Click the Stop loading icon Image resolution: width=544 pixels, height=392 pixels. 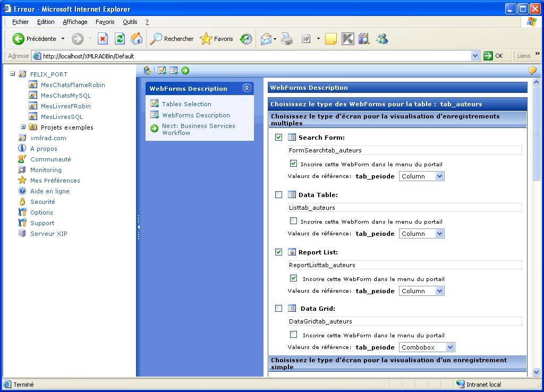[x=103, y=39]
